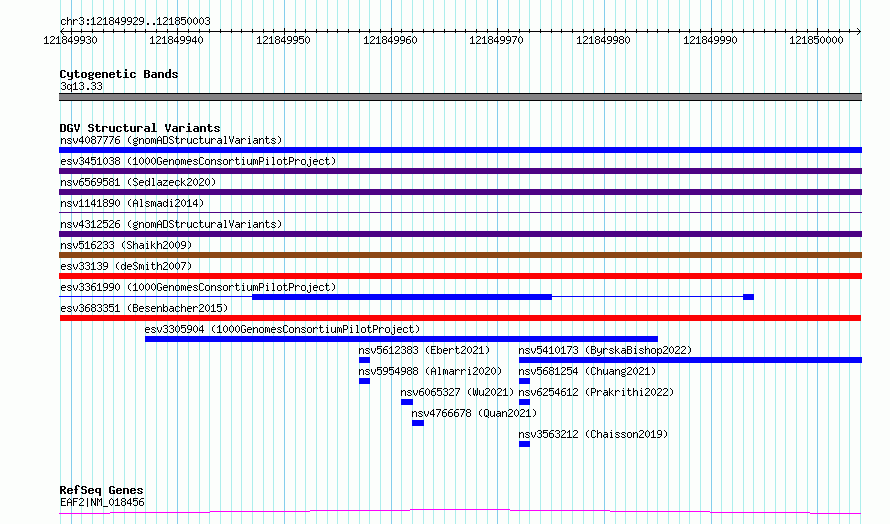This screenshot has width=890, height=524.
Task: Open the nsv5410173 (ByrskaBishop2022) label
Action: tap(605, 350)
